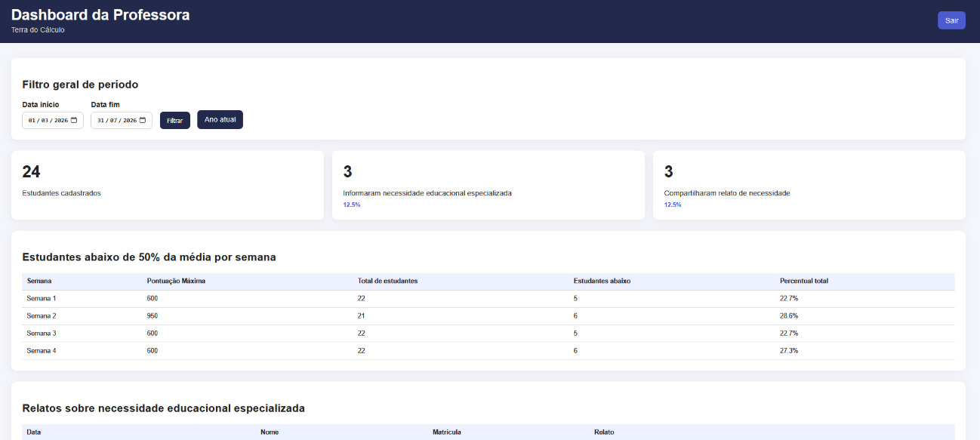This screenshot has height=440, width=980.
Task: Select the Semana 1 row label
Action: (42, 298)
